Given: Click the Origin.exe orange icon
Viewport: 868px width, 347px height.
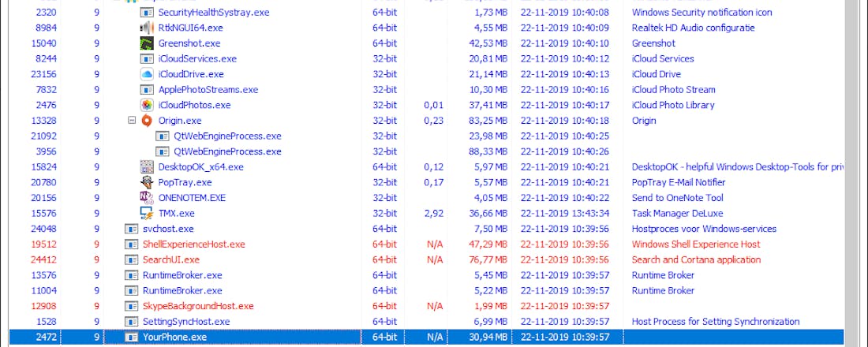Looking at the screenshot, I should (147, 120).
